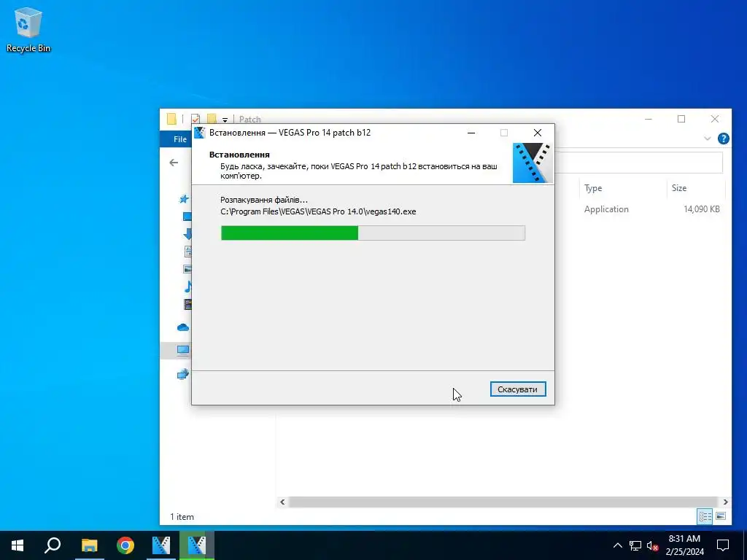747x560 pixels.
Task: Click the first VEGAS taskbar icon
Action: click(161, 545)
